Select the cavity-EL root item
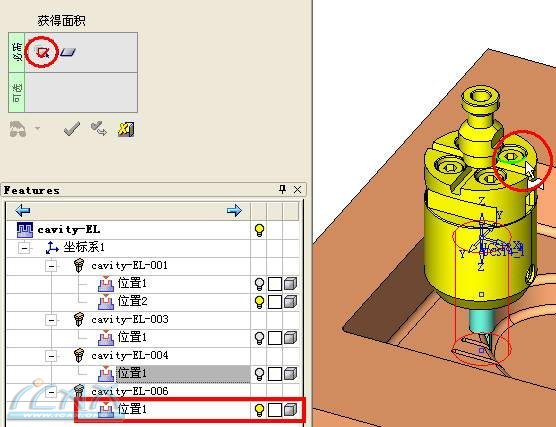Viewport: 556px width, 427px height. tap(69, 230)
